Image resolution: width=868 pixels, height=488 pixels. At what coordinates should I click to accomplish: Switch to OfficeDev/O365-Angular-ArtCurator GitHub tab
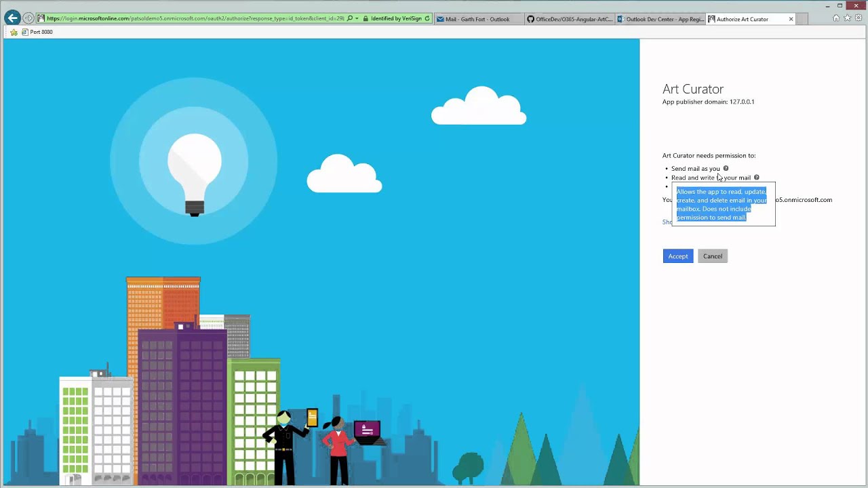[570, 19]
